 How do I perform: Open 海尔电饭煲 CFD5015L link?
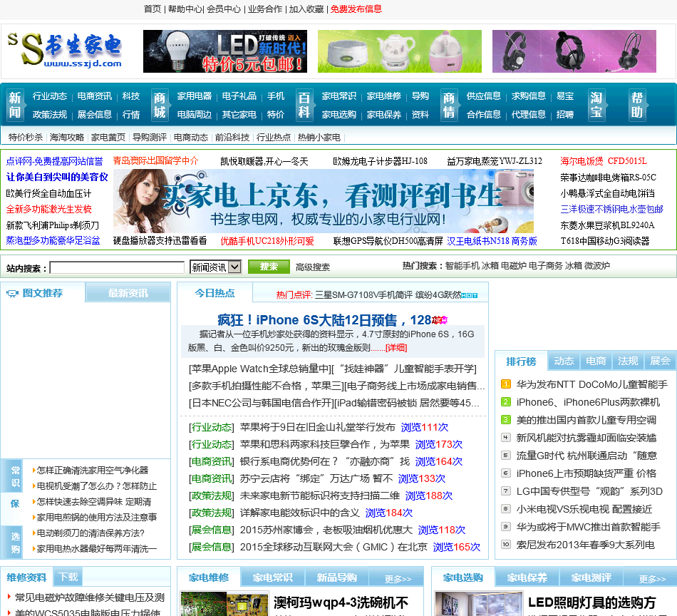(x=604, y=161)
